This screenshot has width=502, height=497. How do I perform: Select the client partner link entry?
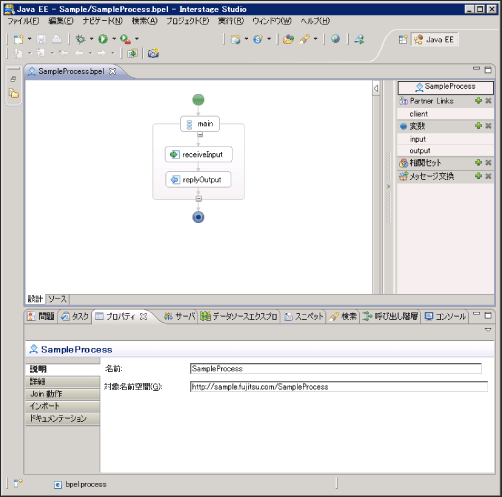pos(446,114)
